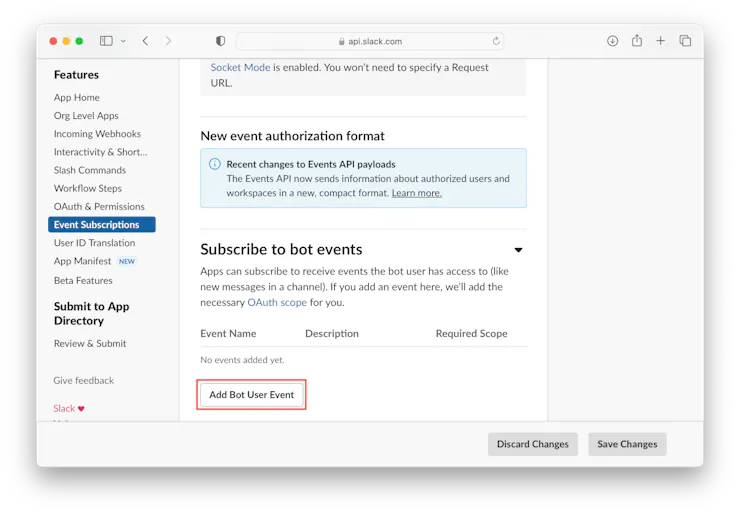Reload the page with the refresh icon
The image size is (740, 515).
tap(496, 41)
